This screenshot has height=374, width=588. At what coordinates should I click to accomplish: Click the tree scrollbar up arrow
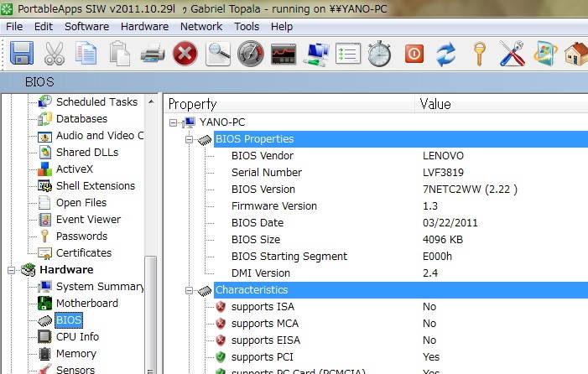[x=151, y=101]
